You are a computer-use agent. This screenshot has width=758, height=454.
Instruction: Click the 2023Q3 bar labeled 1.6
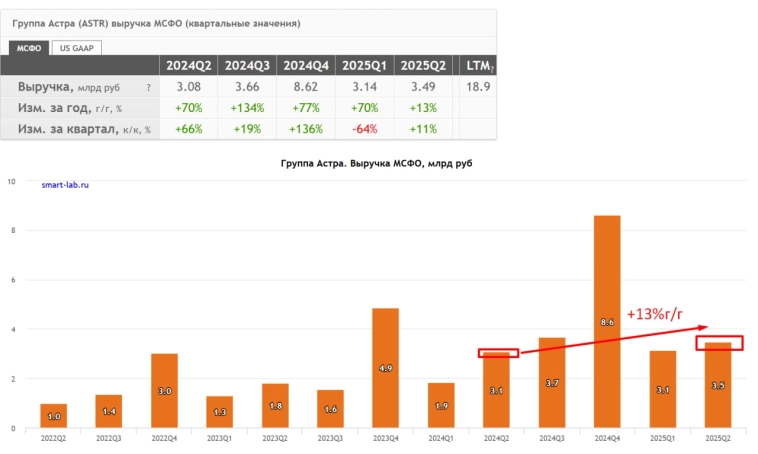click(330, 409)
